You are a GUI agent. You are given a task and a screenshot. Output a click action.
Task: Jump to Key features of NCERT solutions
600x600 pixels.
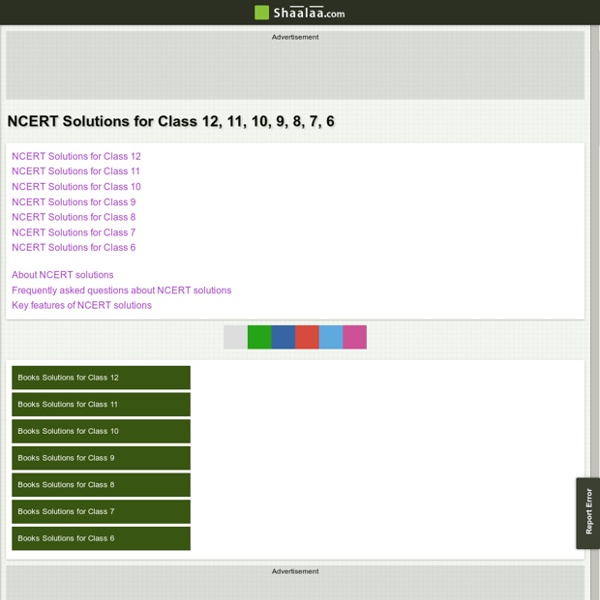click(82, 305)
